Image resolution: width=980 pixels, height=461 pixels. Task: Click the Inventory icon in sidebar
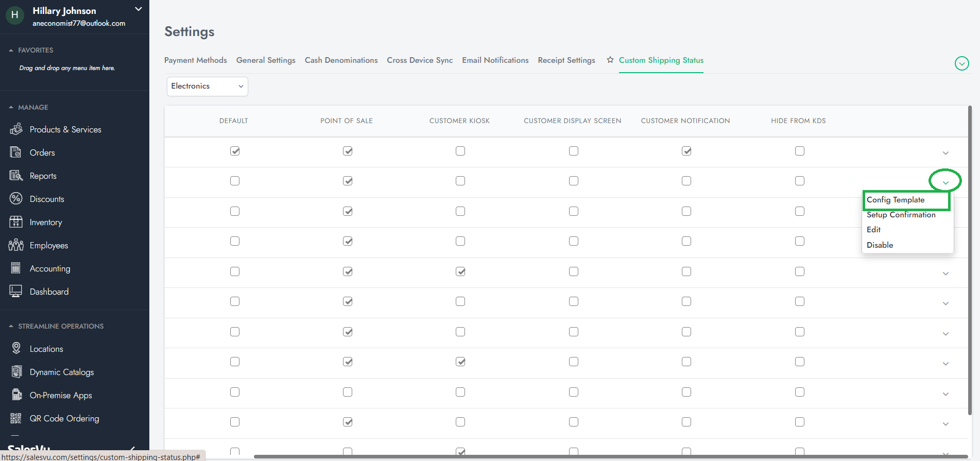(16, 222)
